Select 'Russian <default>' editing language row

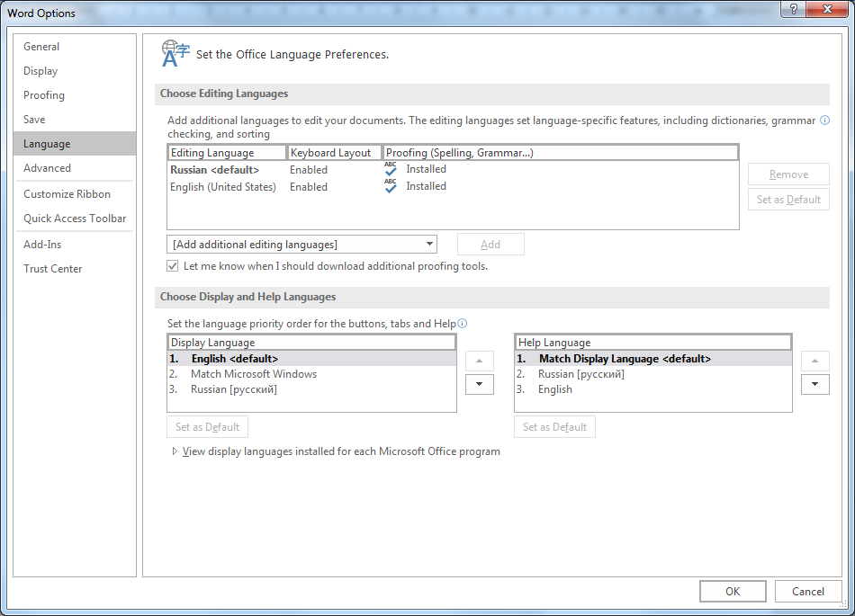(x=453, y=169)
